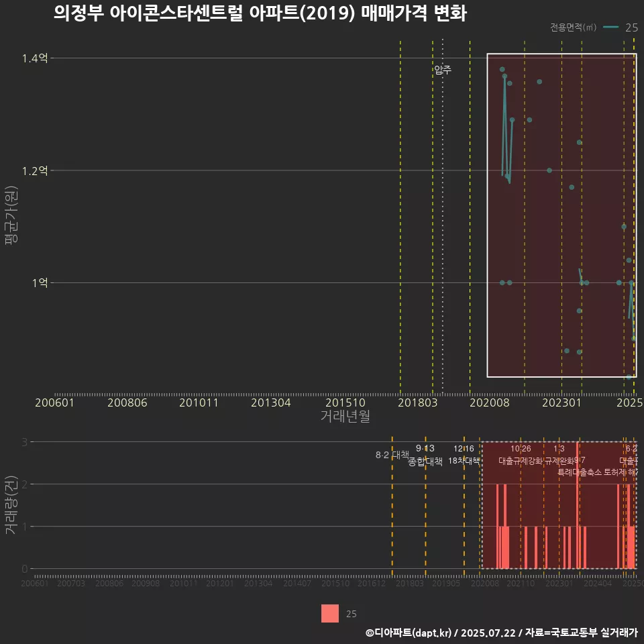
Task: Click the 10·26 대출규제강화 policy annotation
Action: click(x=521, y=455)
